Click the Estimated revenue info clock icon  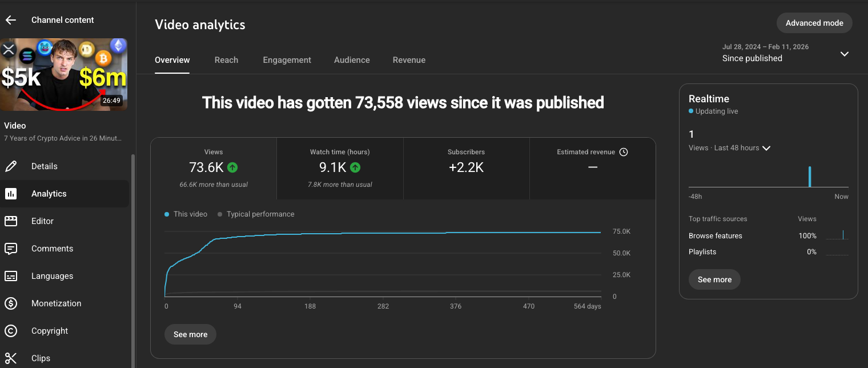(624, 151)
